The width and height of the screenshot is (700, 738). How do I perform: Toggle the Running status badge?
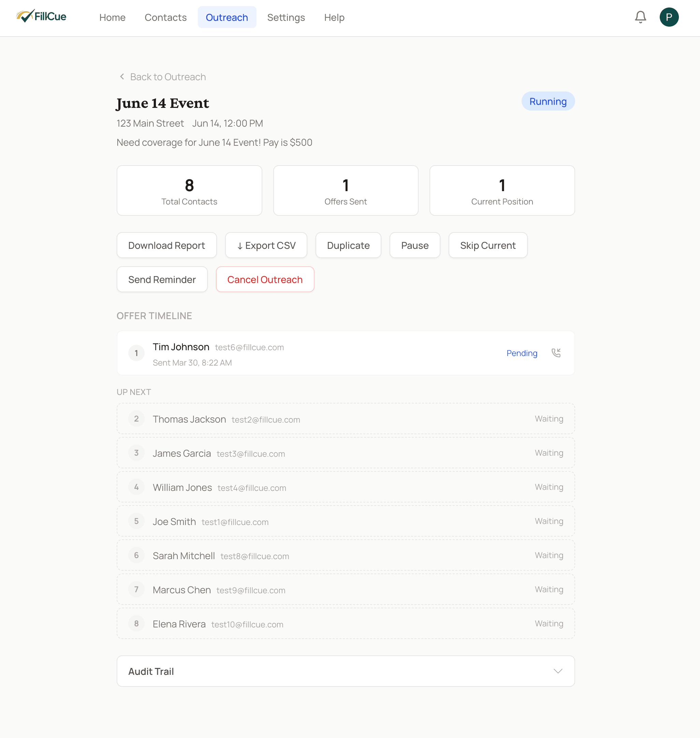tap(548, 101)
